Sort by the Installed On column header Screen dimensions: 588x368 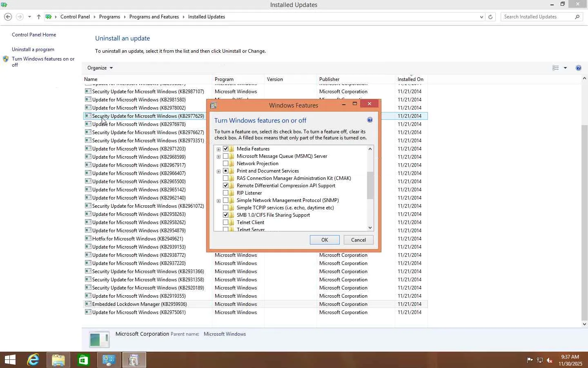(411, 79)
